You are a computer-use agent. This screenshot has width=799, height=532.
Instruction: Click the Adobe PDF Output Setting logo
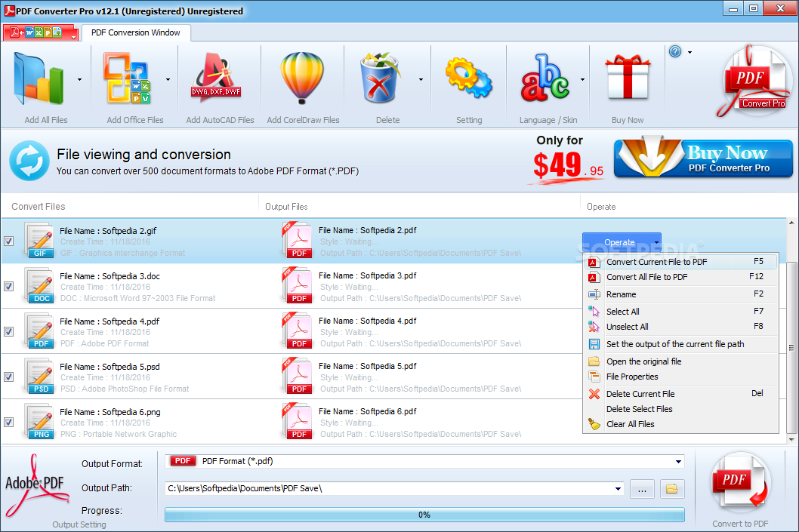click(35, 485)
